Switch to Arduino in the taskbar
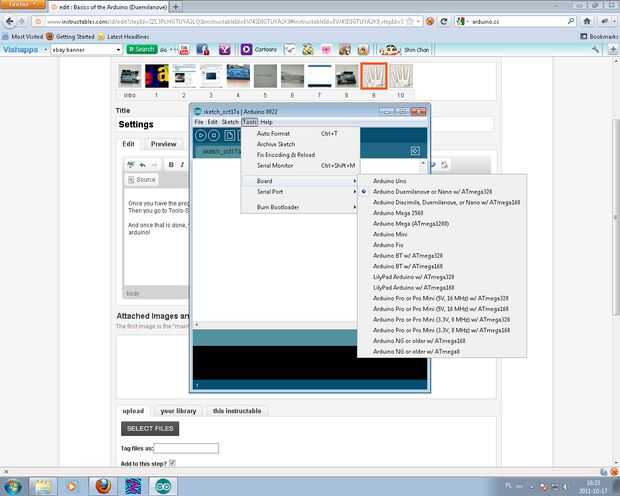This screenshot has width=620, height=496. coord(163,486)
